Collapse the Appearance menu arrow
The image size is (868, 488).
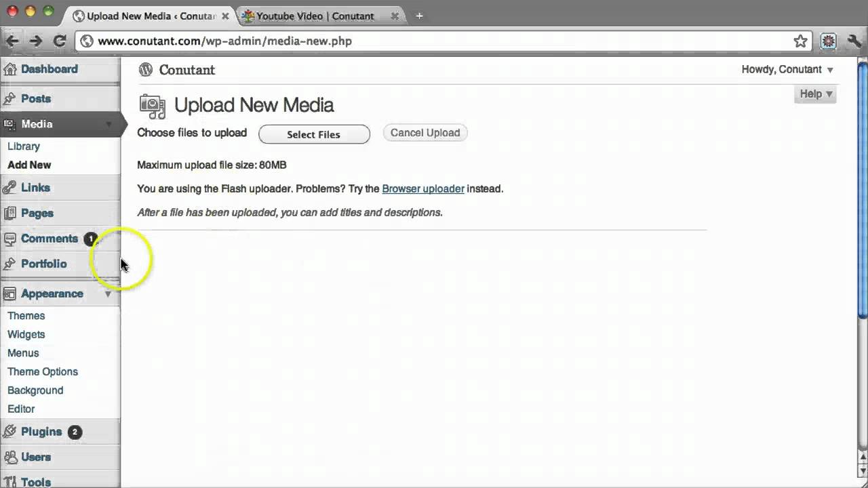(x=108, y=294)
